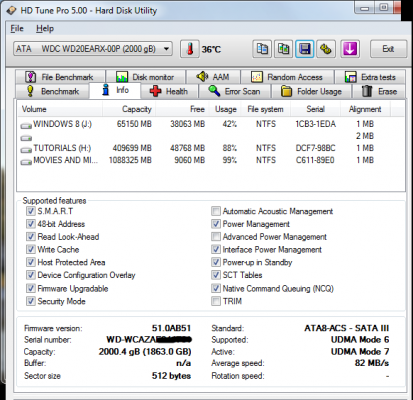Screen dimensions: 413x400
Task: Click the purple down arrow icon
Action: 350,49
